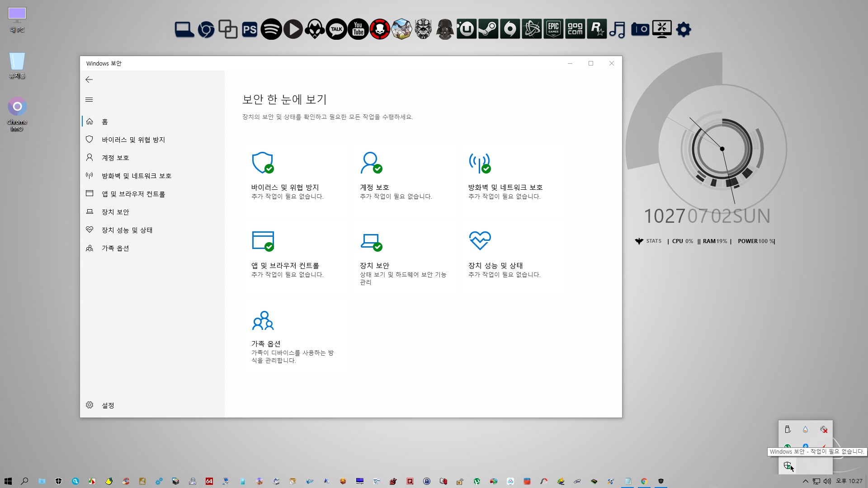This screenshot has width=868, height=488.
Task: Click Windows 보안 shield in tray popup
Action: coord(788,465)
